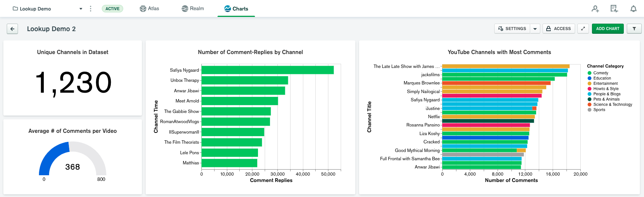Open the invite user icon

click(595, 9)
